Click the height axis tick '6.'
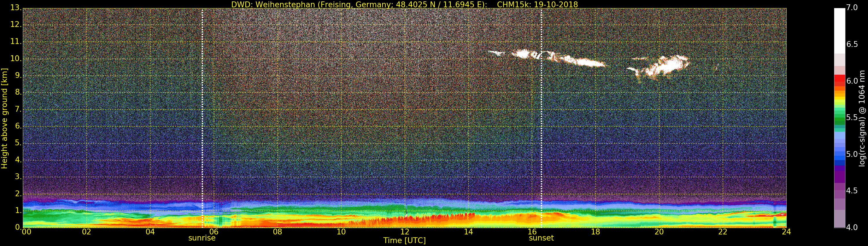This screenshot has height=246, width=868. point(18,126)
